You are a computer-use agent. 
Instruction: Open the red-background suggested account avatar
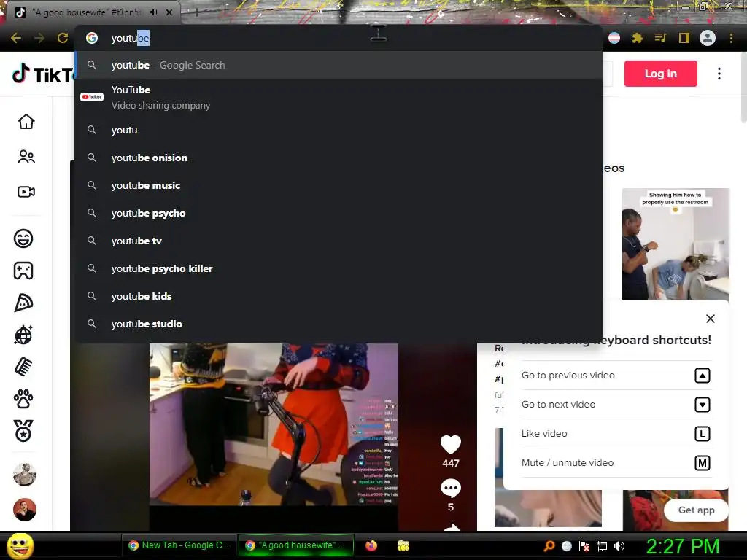[25, 510]
